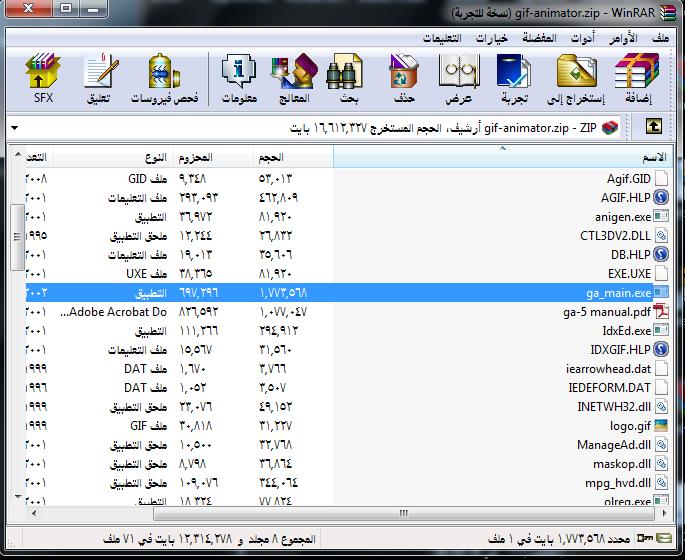Click the Extract To (إستخراج إلى) icon
The height and width of the screenshot is (560, 685).
pos(575,78)
